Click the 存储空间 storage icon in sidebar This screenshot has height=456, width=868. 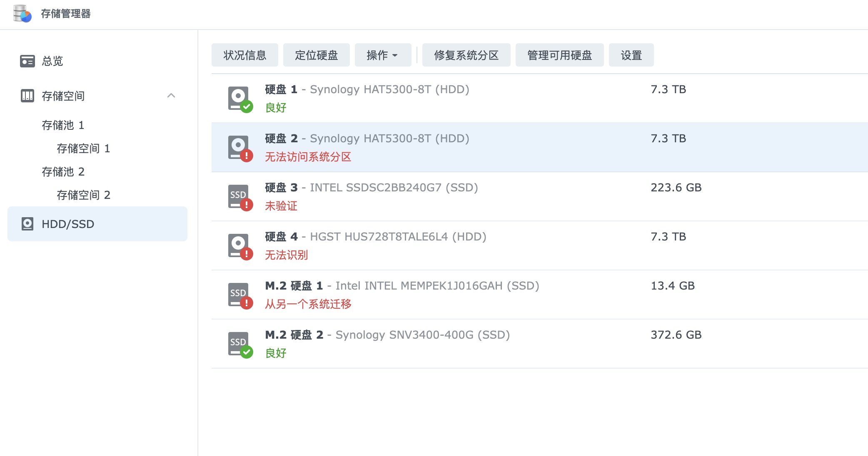(x=27, y=96)
